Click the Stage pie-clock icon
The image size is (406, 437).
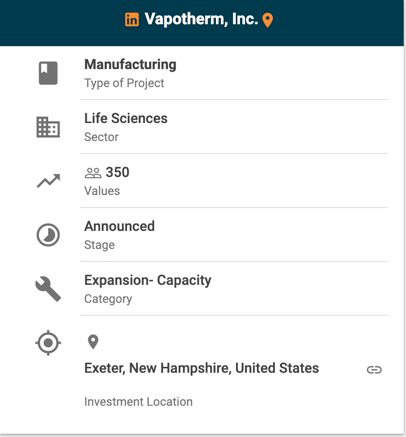tap(48, 235)
